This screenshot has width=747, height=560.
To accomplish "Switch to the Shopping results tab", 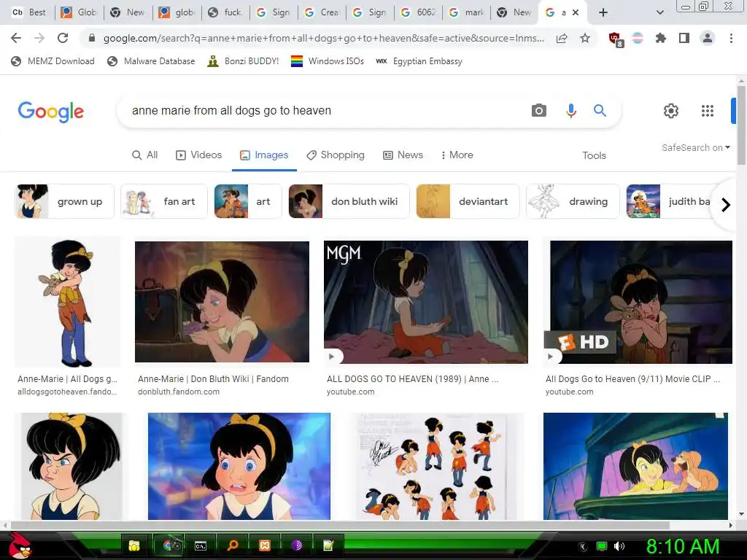I will pos(336,155).
